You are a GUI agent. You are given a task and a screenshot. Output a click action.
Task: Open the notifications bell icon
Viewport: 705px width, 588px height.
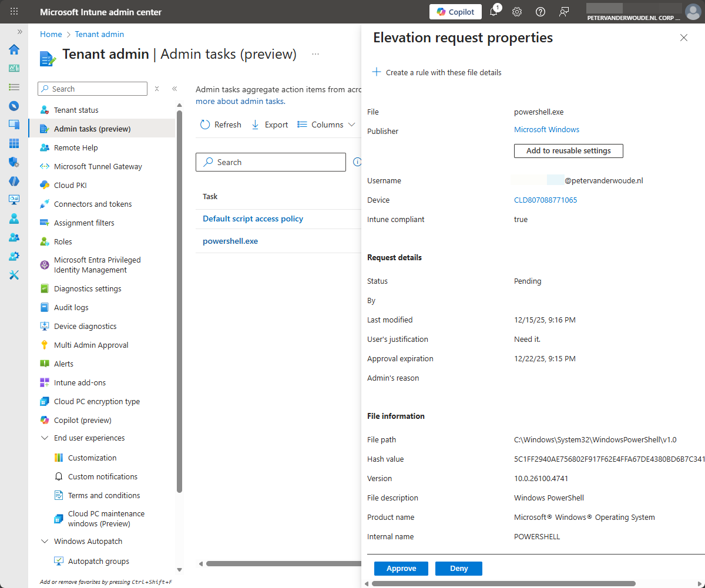pyautogui.click(x=494, y=12)
